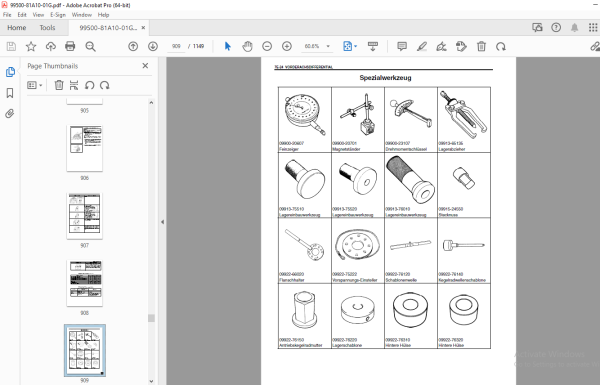Switch to the Home tab

17,28
